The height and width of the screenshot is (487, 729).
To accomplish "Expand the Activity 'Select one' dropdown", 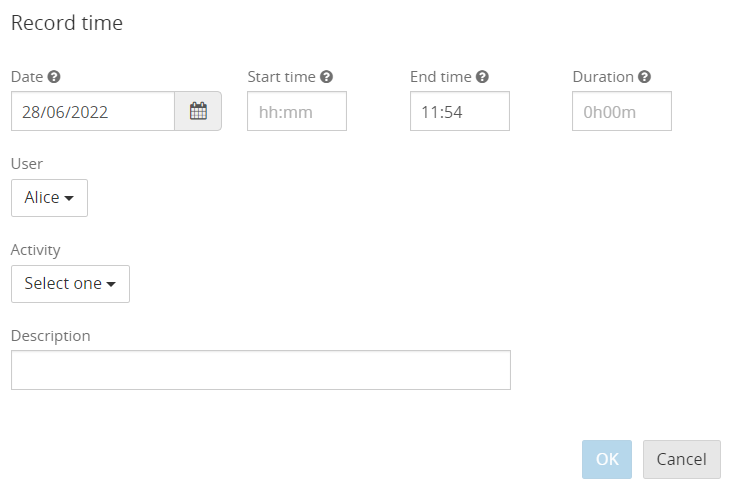I will tap(70, 284).
